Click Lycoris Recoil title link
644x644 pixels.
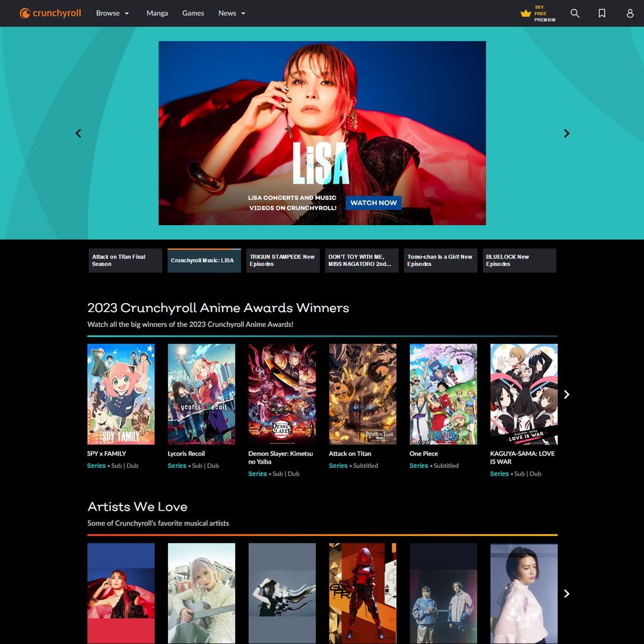pos(186,453)
